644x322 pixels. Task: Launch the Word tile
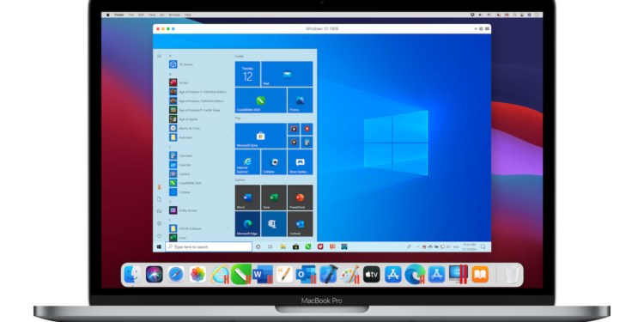247,197
